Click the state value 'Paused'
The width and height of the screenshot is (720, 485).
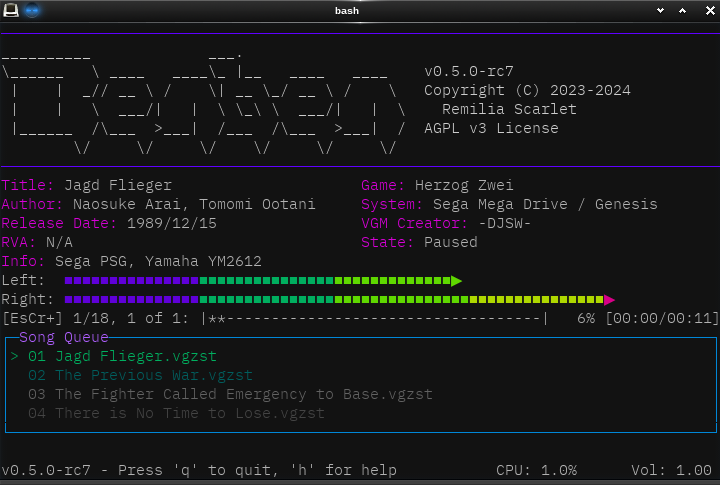tap(450, 242)
